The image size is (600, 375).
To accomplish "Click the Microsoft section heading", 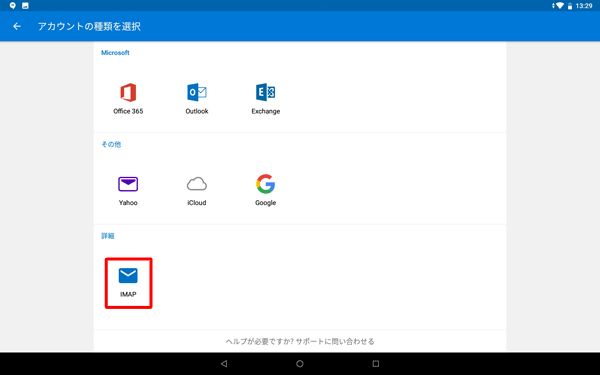I will 115,53.
